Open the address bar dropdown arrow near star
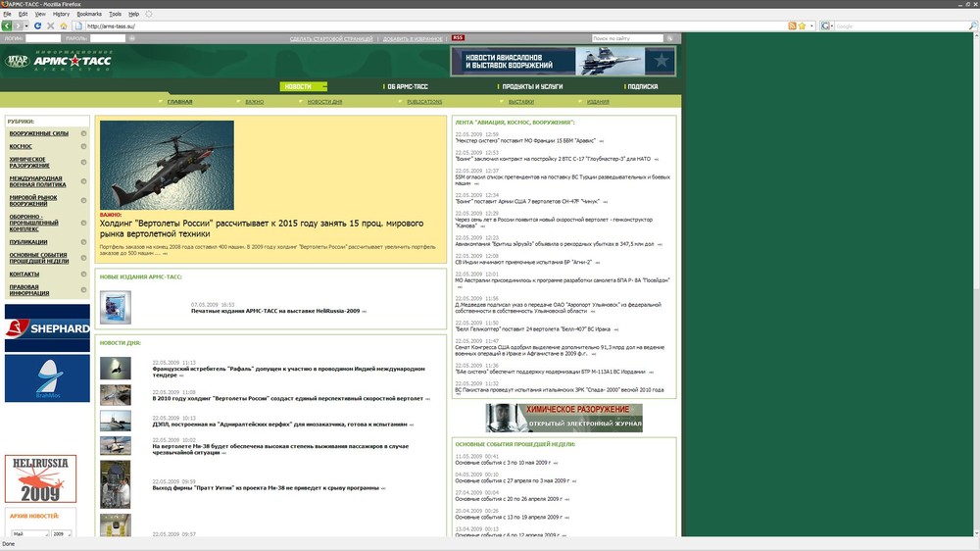Viewport: 980px width, 551px height. point(811,25)
